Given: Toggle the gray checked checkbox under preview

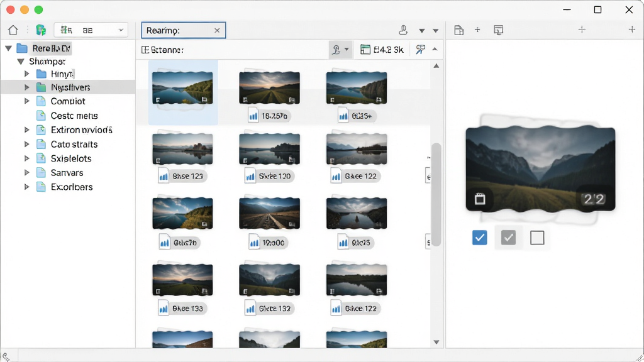Looking at the screenshot, I should click(508, 238).
